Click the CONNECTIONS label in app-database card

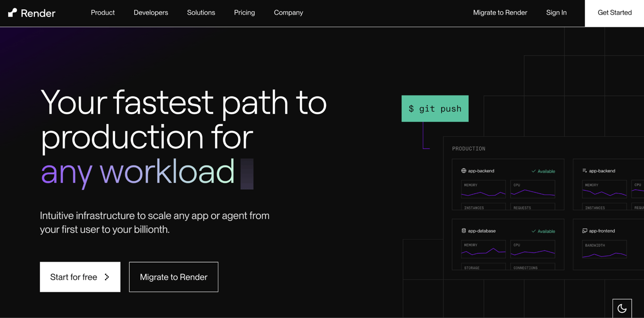click(526, 268)
